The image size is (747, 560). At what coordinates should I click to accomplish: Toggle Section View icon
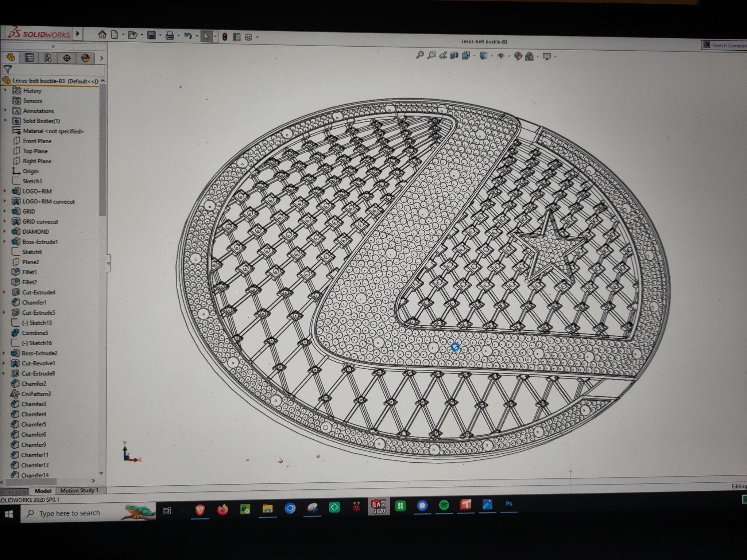(x=454, y=55)
